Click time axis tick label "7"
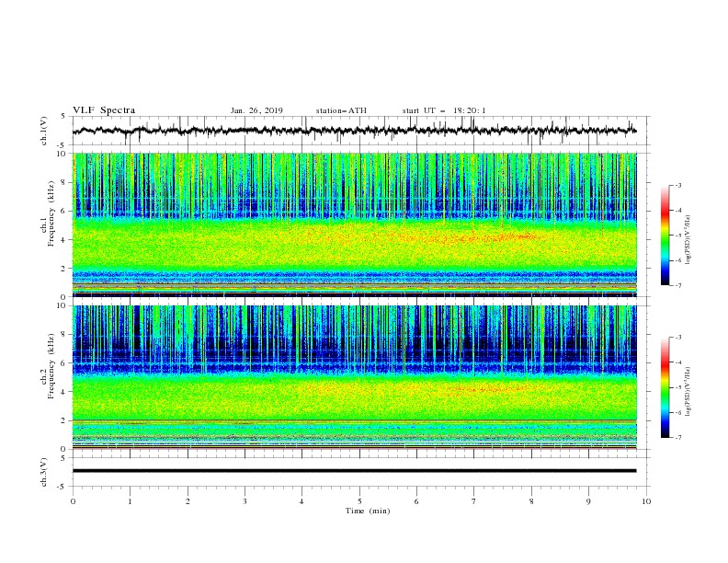 pos(474,501)
